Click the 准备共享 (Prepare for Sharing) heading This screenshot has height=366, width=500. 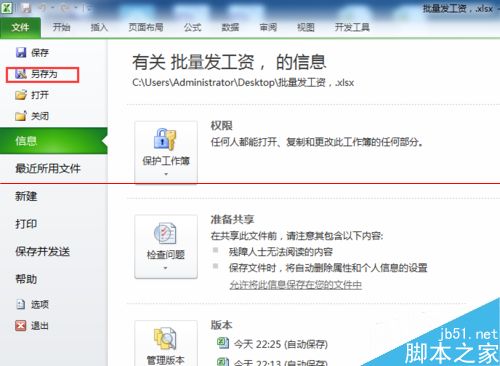click(232, 219)
